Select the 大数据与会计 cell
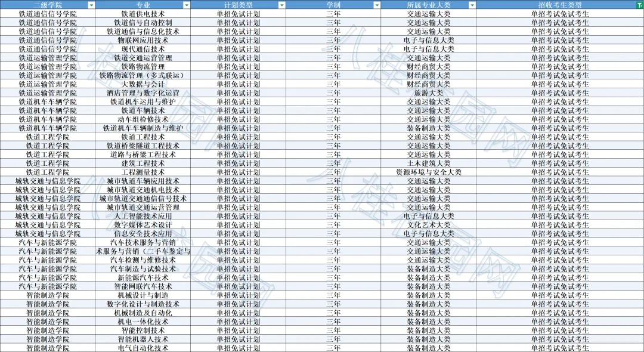 (x=143, y=84)
